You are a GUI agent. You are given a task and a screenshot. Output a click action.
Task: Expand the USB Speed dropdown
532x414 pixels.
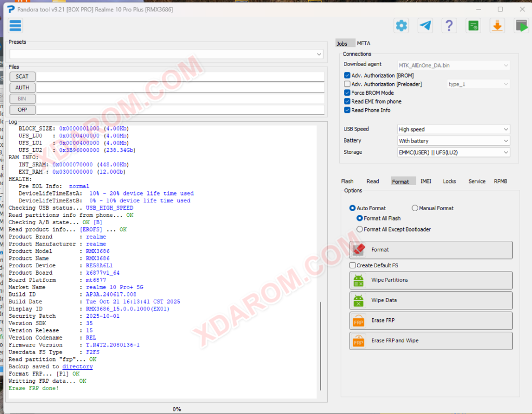click(453, 130)
